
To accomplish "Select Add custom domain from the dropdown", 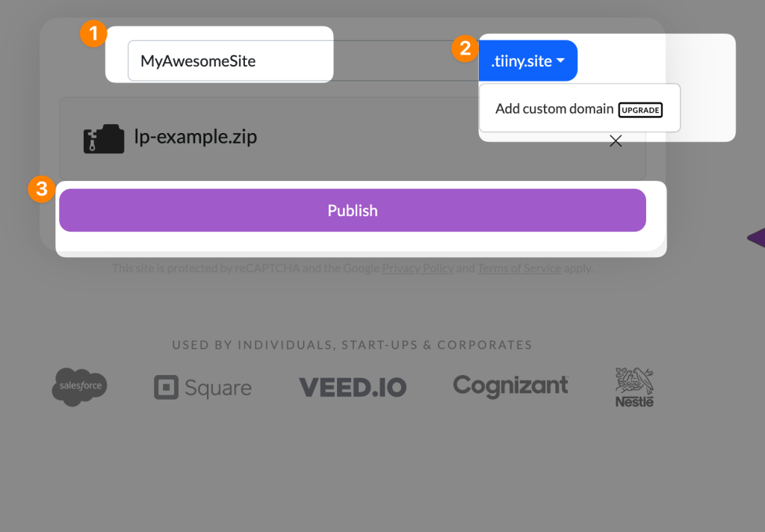I will (554, 108).
